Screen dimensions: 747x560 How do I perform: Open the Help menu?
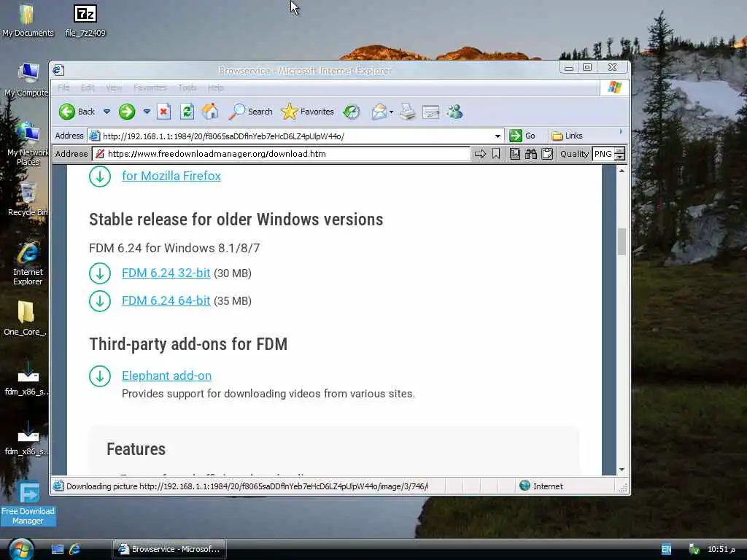[215, 87]
